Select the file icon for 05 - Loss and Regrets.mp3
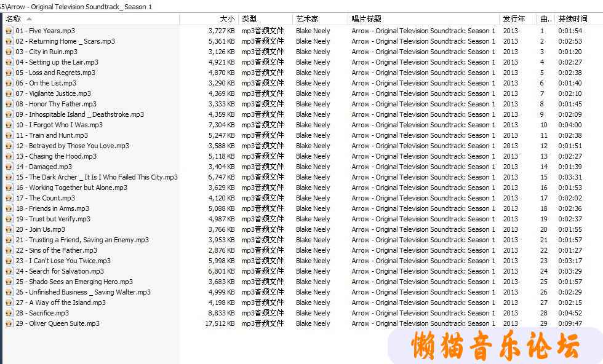The width and height of the screenshot is (603, 364). pyautogui.click(x=9, y=73)
